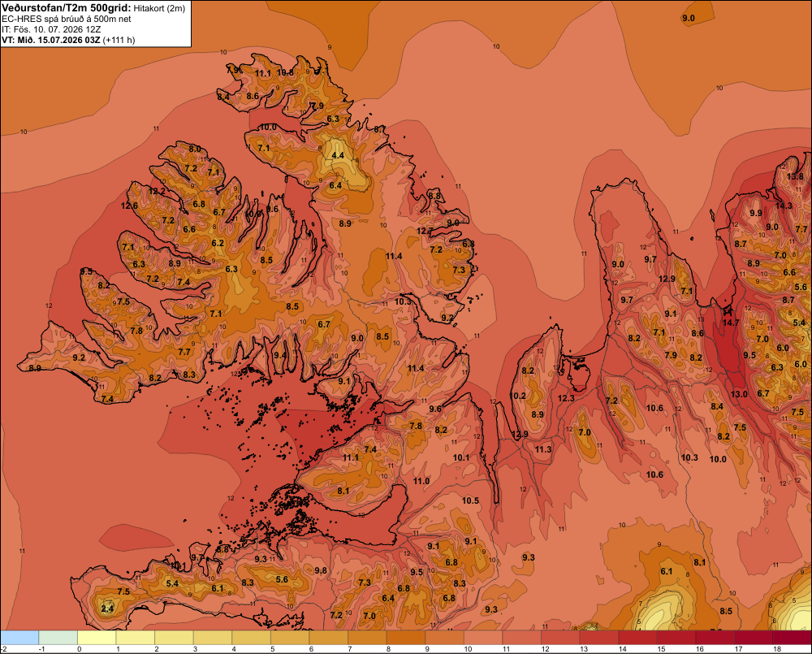Click the 11.3 temperature value on the map

click(543, 449)
